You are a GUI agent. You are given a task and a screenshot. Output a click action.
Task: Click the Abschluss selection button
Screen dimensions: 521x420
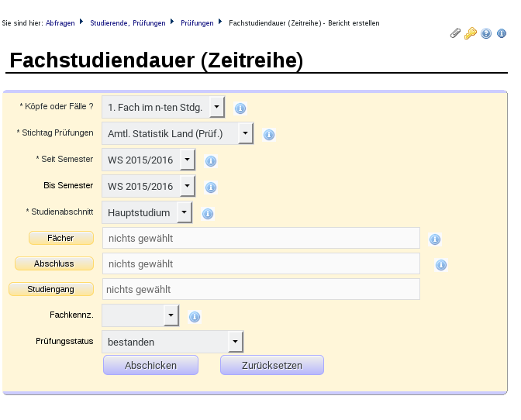pos(54,263)
